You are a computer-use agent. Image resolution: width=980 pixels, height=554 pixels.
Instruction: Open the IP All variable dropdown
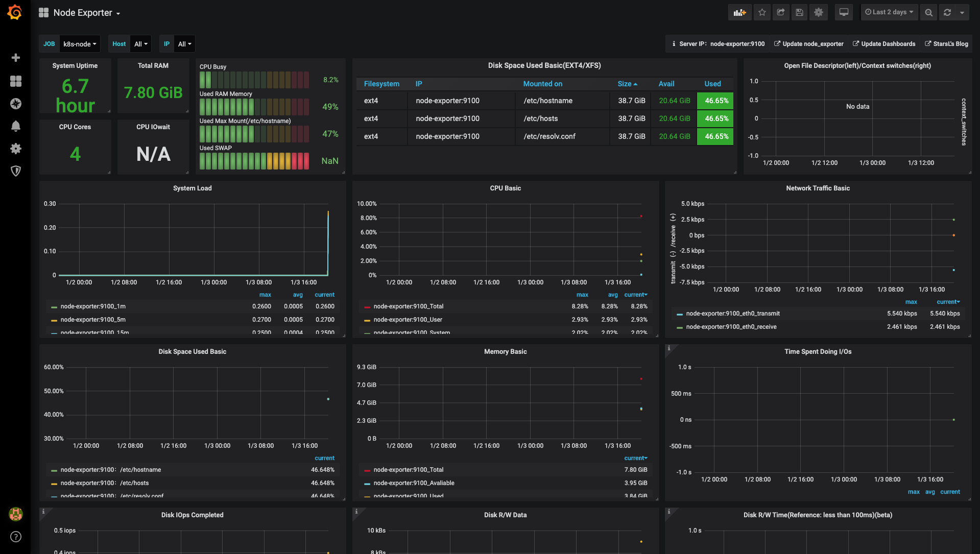(185, 44)
